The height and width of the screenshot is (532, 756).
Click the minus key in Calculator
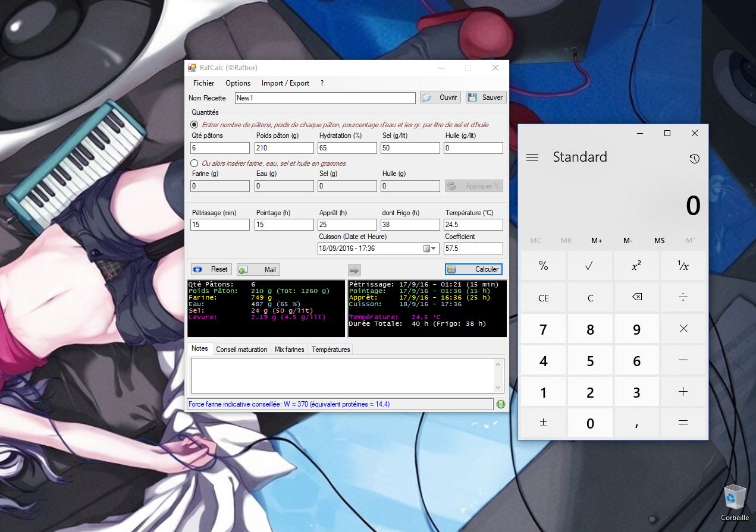(x=683, y=360)
